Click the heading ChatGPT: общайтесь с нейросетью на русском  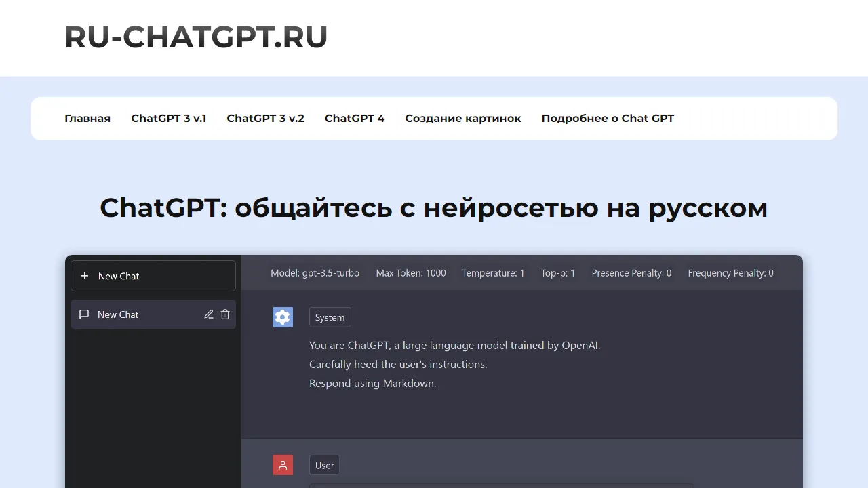click(x=434, y=207)
